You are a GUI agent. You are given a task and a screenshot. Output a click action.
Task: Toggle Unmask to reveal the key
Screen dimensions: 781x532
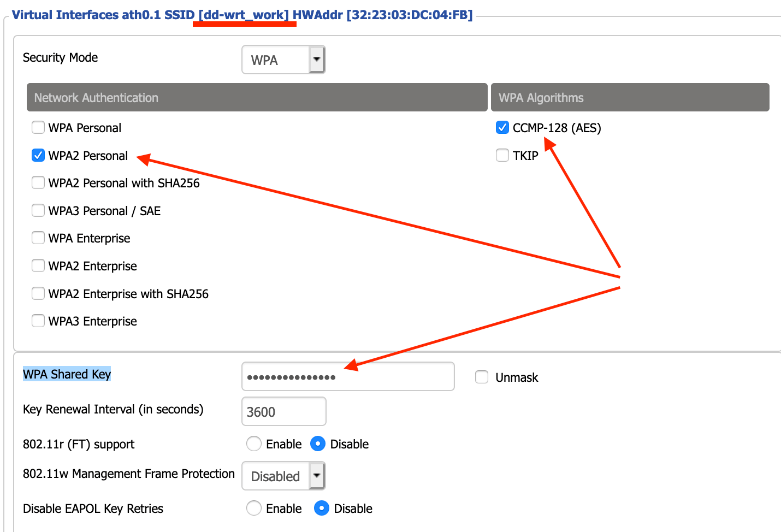point(482,377)
